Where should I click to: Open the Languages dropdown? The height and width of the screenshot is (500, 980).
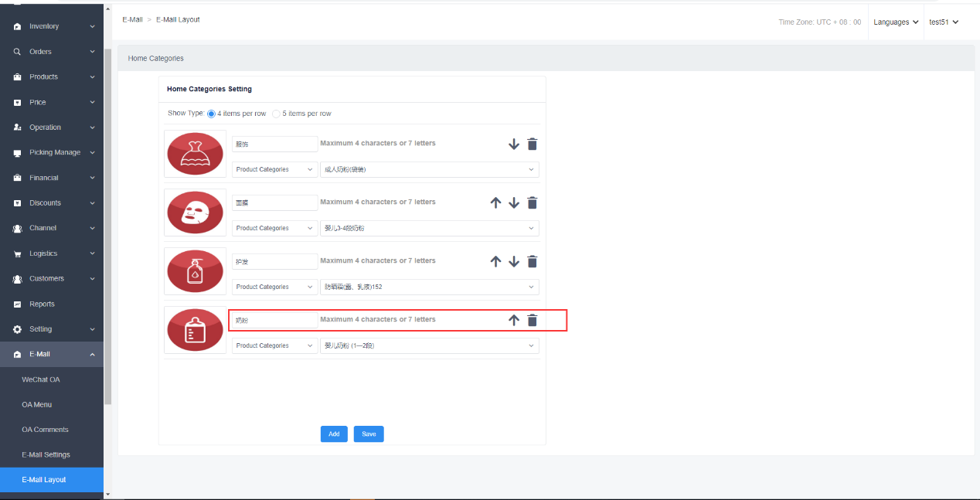click(x=896, y=22)
